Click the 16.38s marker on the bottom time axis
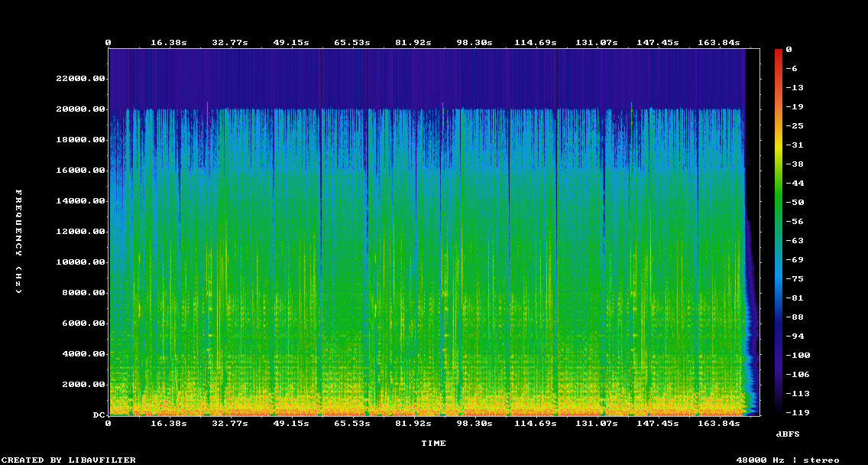This screenshot has width=868, height=465. click(169, 423)
